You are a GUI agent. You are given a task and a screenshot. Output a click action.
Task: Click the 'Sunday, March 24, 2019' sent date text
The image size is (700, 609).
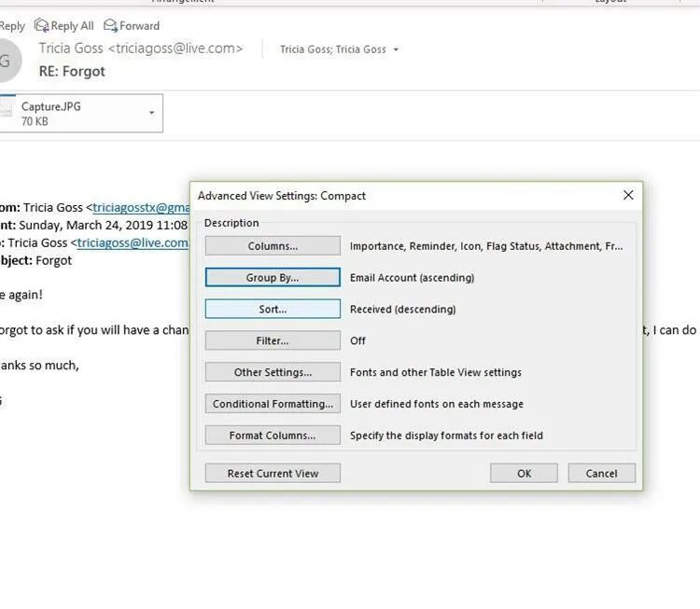87,225
